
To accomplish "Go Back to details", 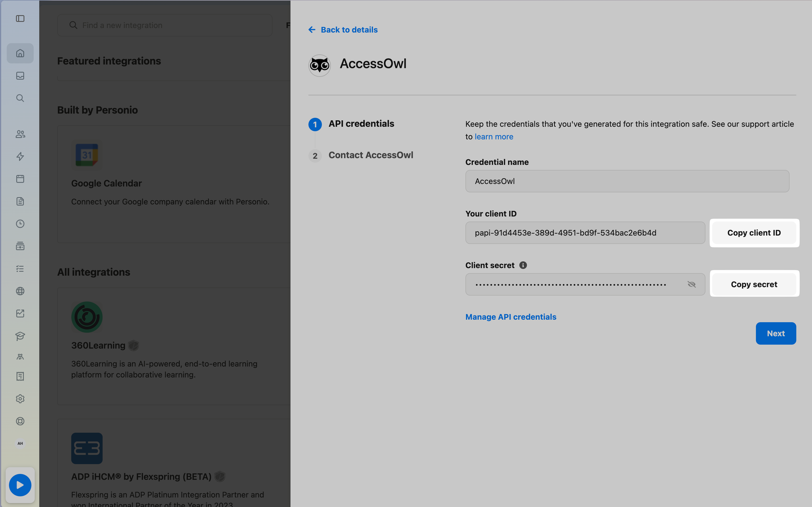I will [x=349, y=30].
